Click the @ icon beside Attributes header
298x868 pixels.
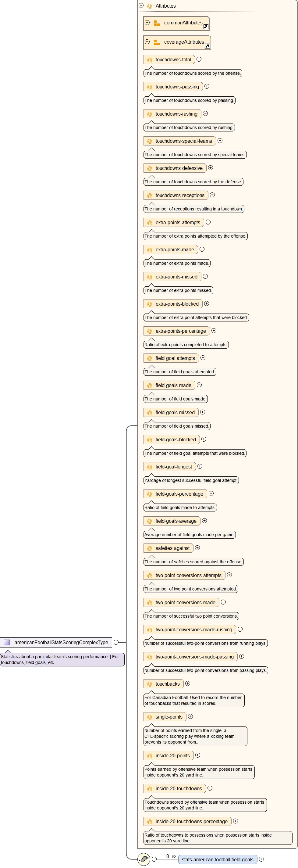click(150, 6)
